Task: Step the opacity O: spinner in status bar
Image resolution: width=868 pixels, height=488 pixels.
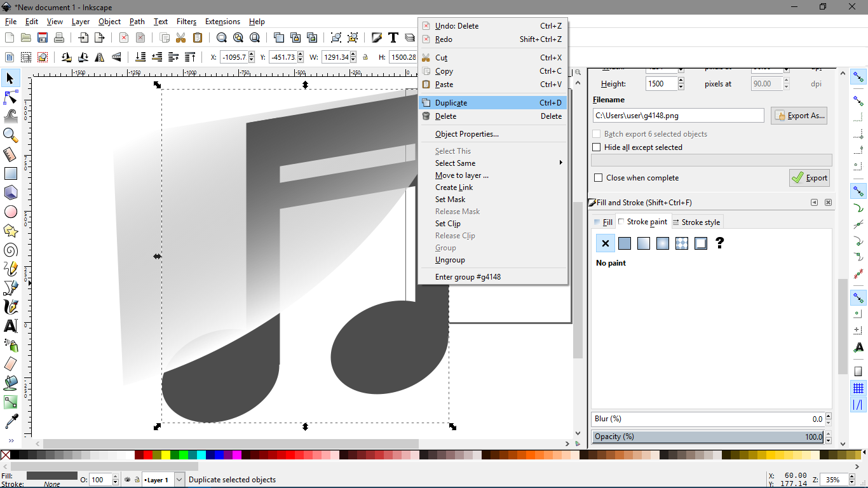Action: click(x=115, y=480)
